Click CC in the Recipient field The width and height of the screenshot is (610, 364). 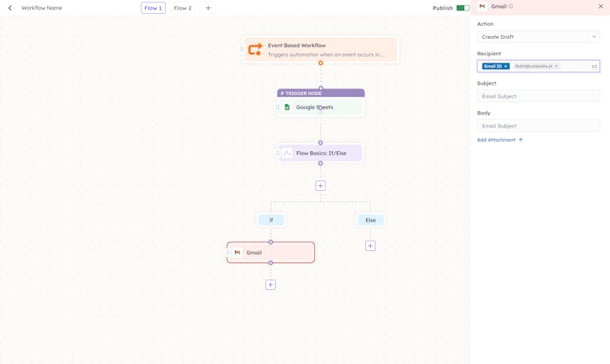pyautogui.click(x=595, y=67)
